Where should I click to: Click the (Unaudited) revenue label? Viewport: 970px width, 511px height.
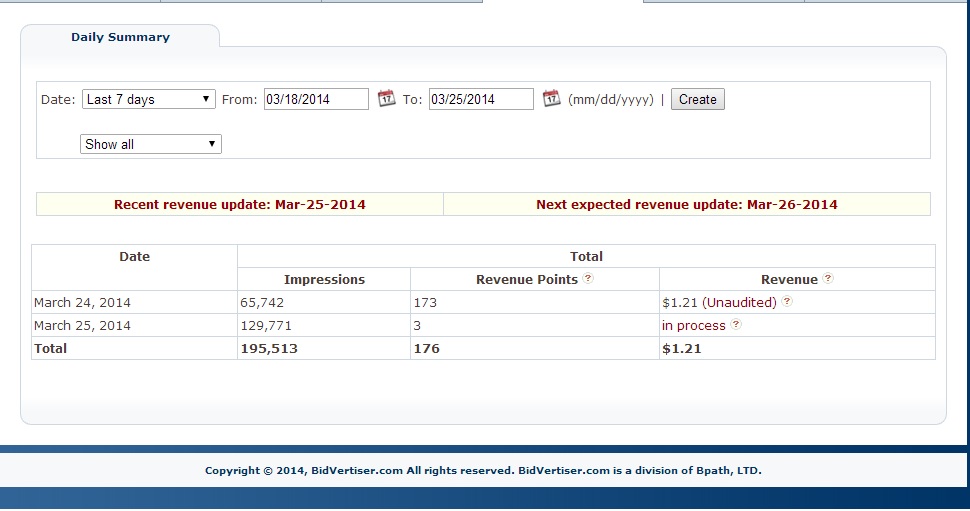click(x=739, y=302)
